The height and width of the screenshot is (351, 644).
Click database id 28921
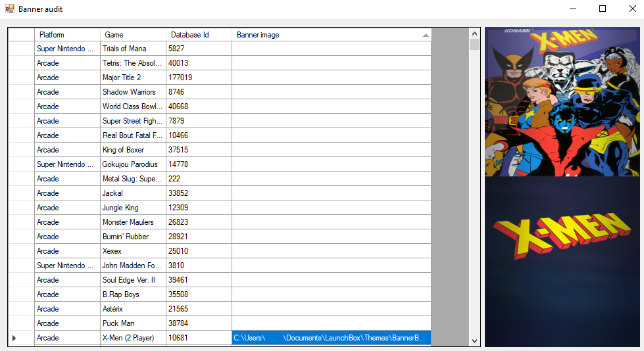pos(199,237)
